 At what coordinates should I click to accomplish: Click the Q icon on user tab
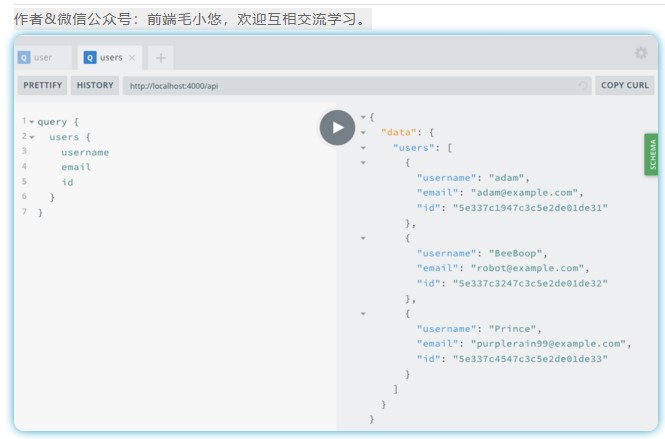click(x=24, y=58)
